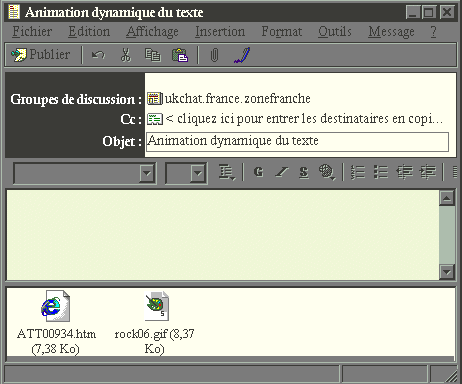Open the paragraph style formatting button
This screenshot has width=462, height=384.
(x=227, y=172)
